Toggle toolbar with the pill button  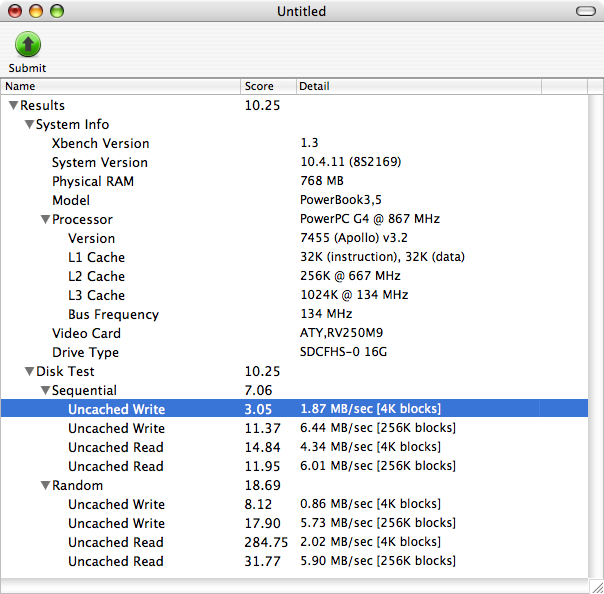pos(586,11)
